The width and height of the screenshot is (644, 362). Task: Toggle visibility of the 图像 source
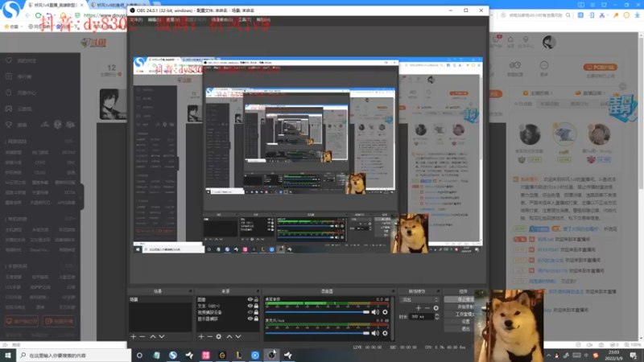(250, 299)
